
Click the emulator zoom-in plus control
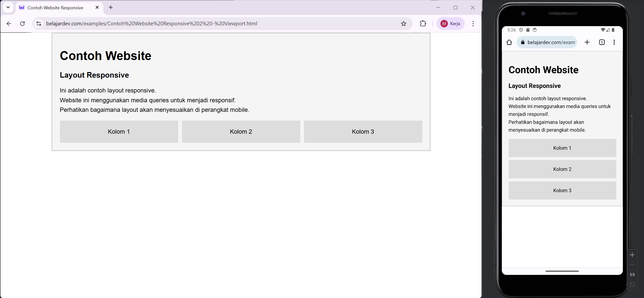[632, 255]
